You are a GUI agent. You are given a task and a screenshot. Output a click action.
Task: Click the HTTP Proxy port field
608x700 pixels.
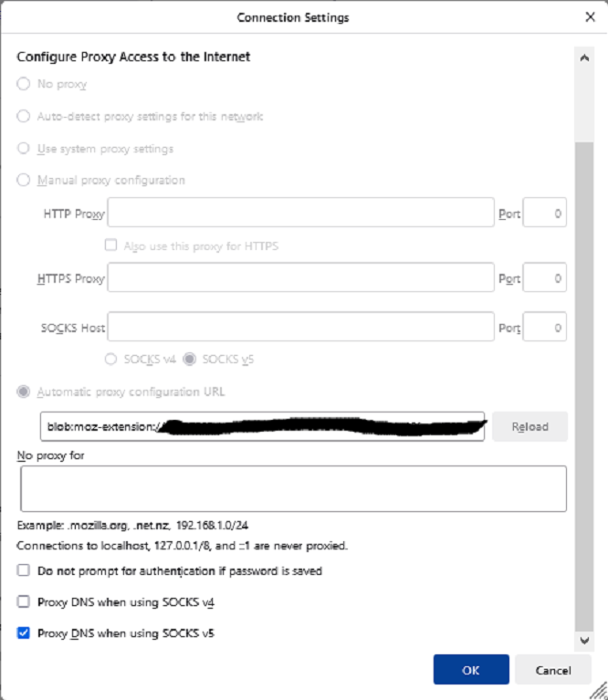coord(545,214)
